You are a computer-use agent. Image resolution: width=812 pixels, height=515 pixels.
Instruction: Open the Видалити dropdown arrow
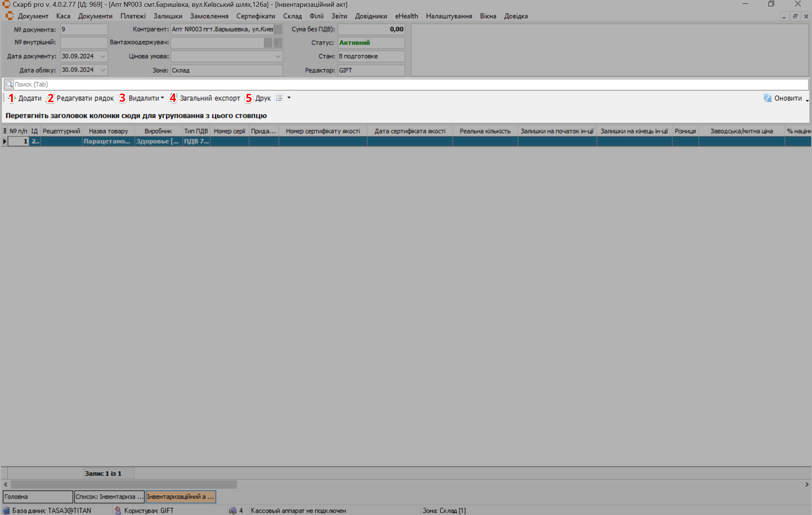[162, 98]
